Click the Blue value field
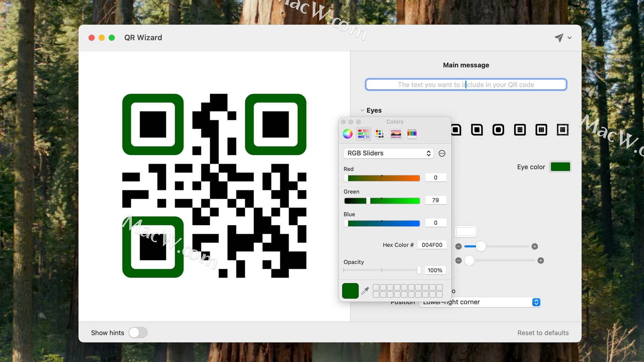Image resolution: width=644 pixels, height=362 pixels. [x=435, y=223]
